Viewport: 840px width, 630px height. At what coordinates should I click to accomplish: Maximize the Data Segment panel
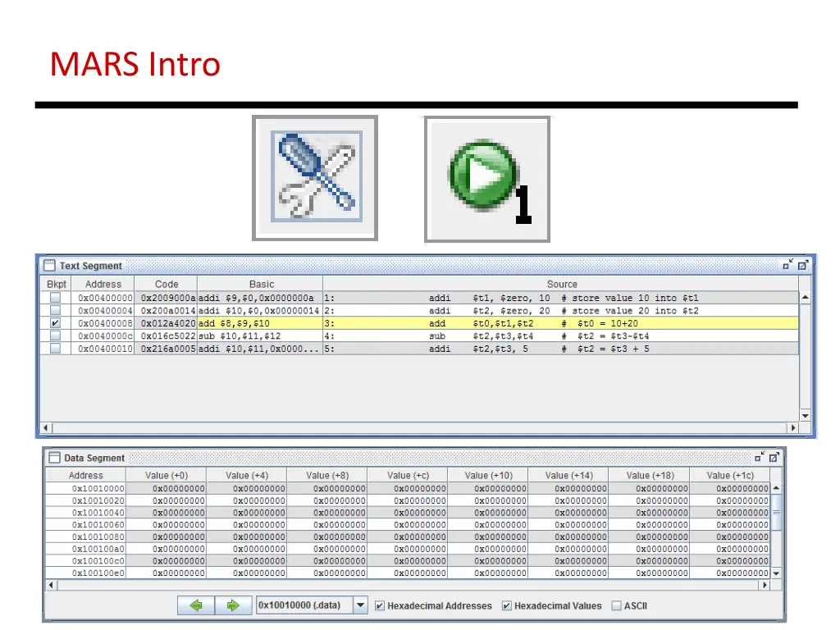774,457
